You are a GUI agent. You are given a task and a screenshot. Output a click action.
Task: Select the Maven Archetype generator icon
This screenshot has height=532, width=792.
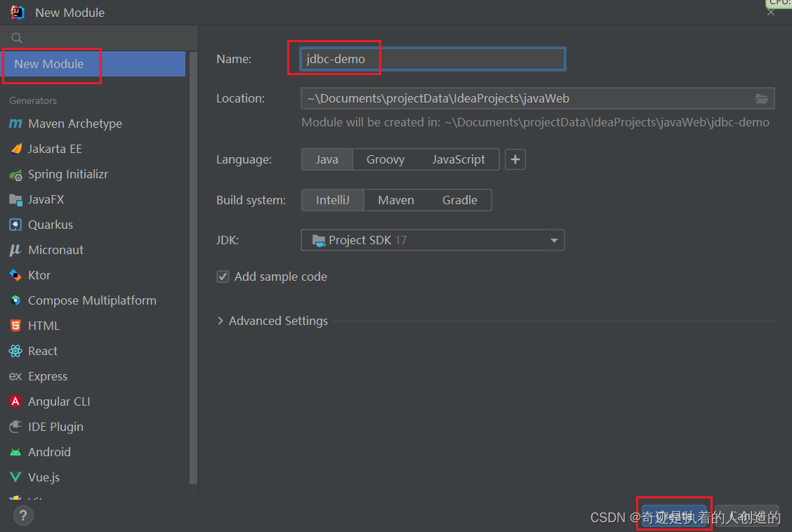pyautogui.click(x=15, y=124)
